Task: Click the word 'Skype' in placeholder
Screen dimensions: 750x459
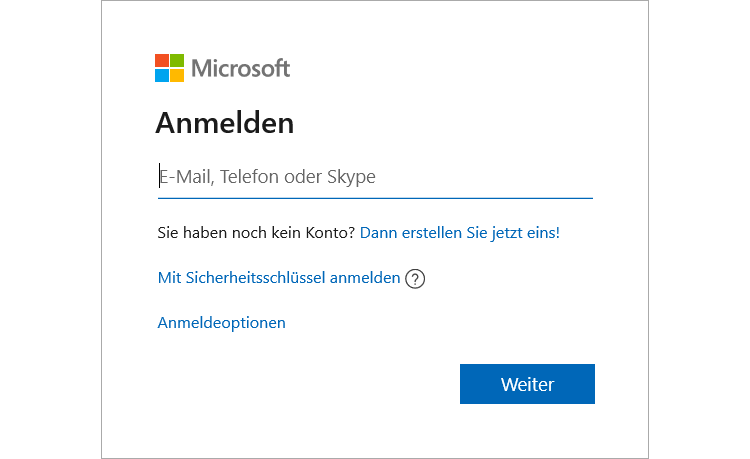Action: pos(351,177)
